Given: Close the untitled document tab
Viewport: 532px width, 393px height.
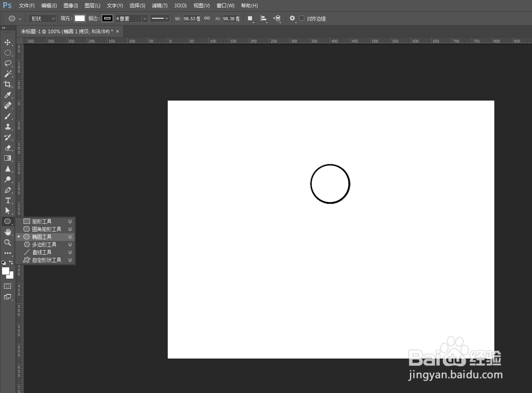Looking at the screenshot, I should pos(118,31).
